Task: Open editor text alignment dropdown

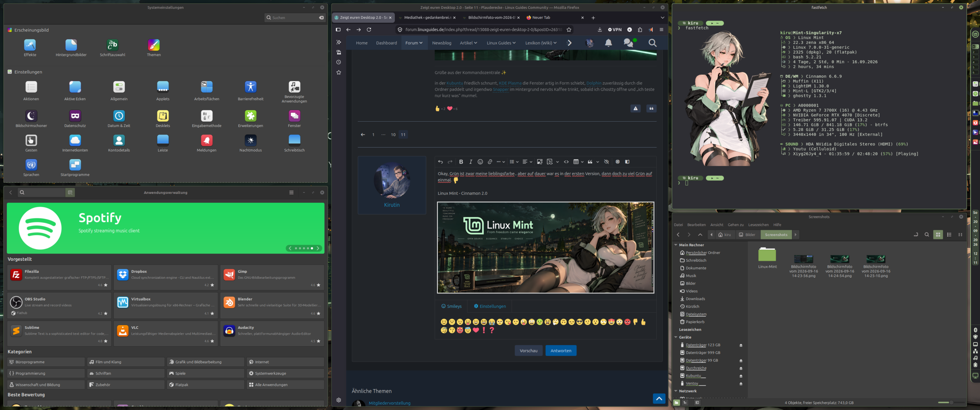Action: click(x=527, y=162)
